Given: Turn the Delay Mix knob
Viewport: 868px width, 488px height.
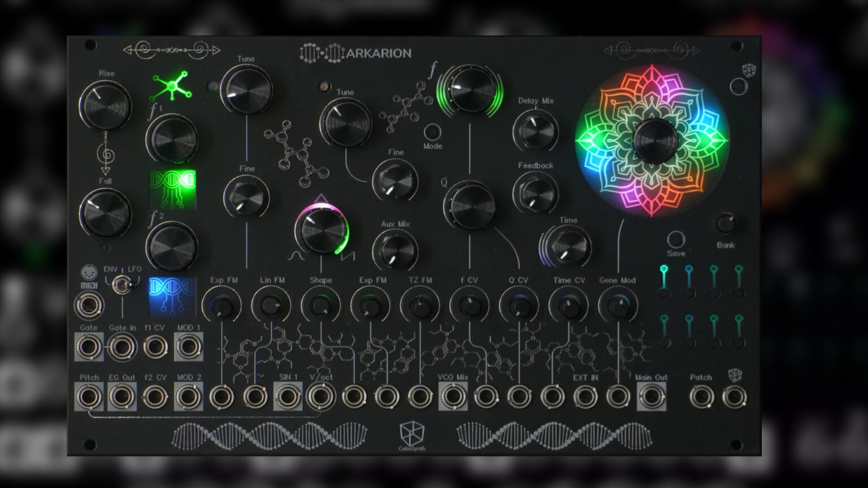Looking at the screenshot, I should [x=536, y=128].
